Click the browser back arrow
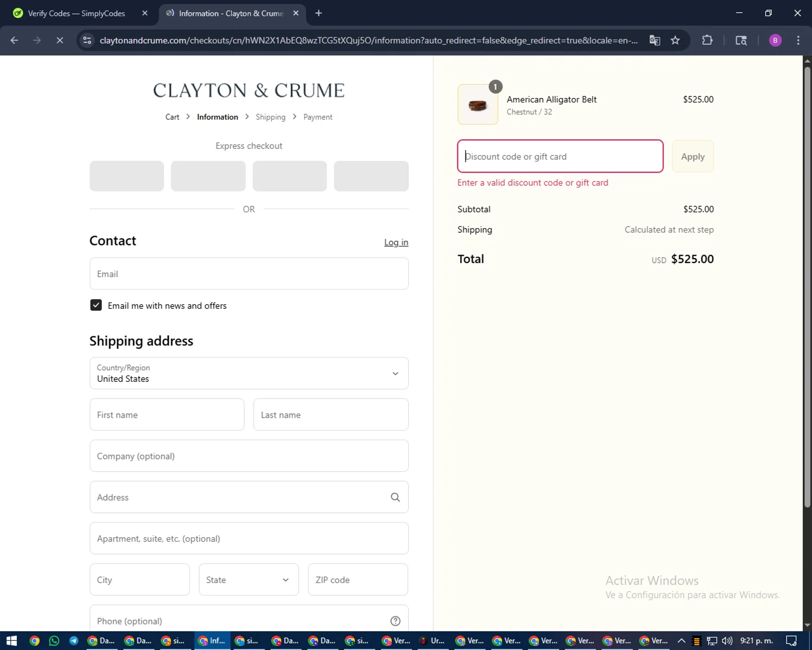This screenshot has width=812, height=650. (x=15, y=41)
